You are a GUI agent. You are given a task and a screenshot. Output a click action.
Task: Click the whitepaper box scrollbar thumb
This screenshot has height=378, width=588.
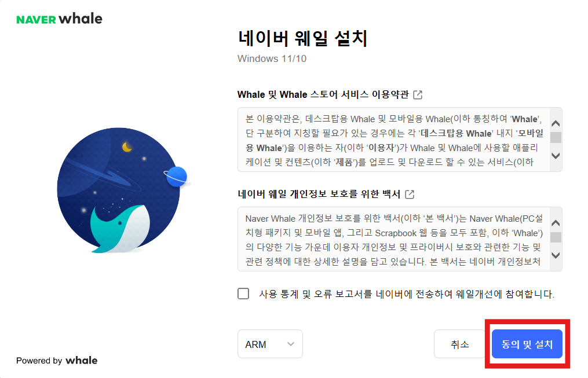(555, 238)
